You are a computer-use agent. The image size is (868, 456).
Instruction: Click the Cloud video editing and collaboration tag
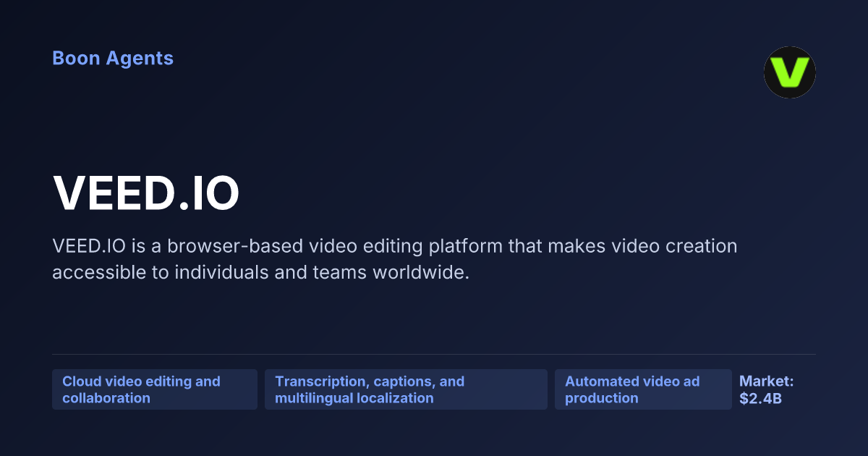click(x=155, y=389)
